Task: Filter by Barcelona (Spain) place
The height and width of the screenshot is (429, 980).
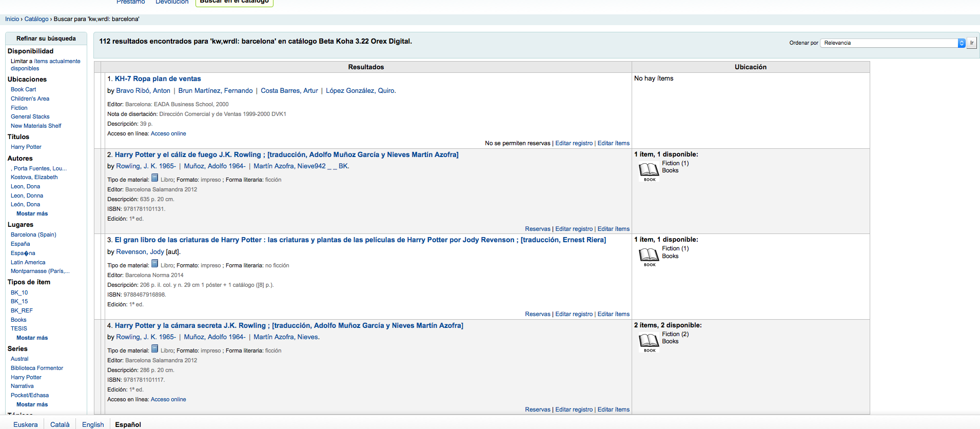Action: point(33,235)
